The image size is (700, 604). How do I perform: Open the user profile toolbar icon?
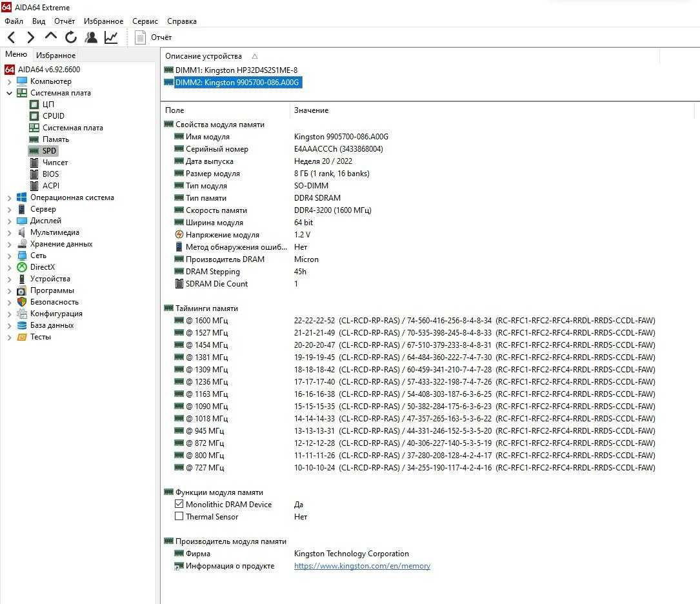pyautogui.click(x=91, y=37)
